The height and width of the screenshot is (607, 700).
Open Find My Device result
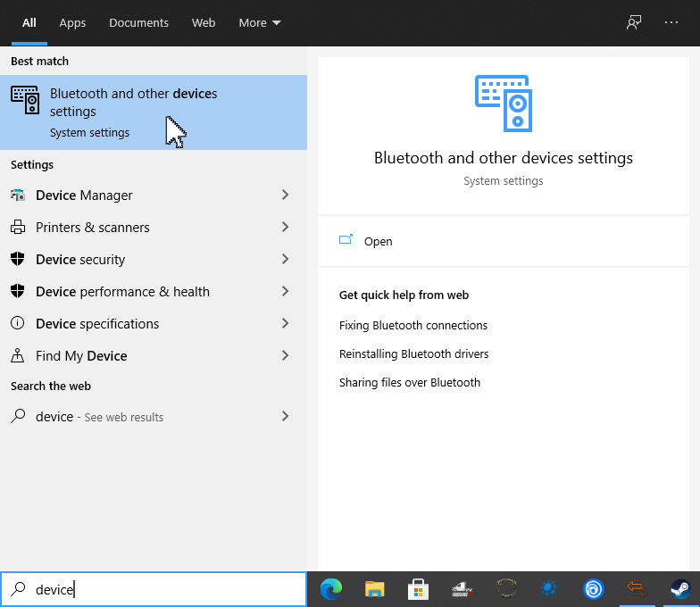tap(154, 355)
